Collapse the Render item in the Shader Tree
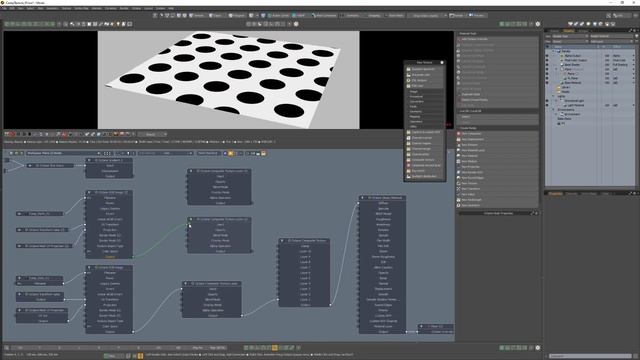The image size is (640, 360). 554,51
